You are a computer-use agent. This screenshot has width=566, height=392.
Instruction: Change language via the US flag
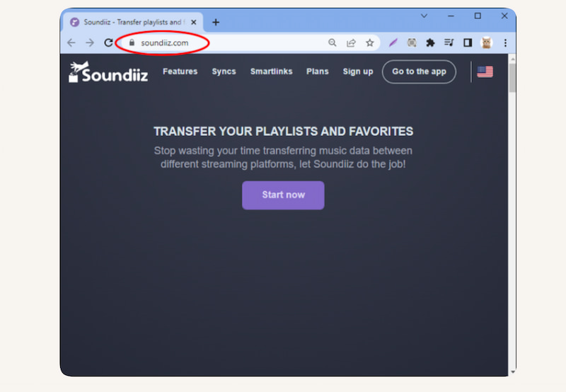pos(485,72)
